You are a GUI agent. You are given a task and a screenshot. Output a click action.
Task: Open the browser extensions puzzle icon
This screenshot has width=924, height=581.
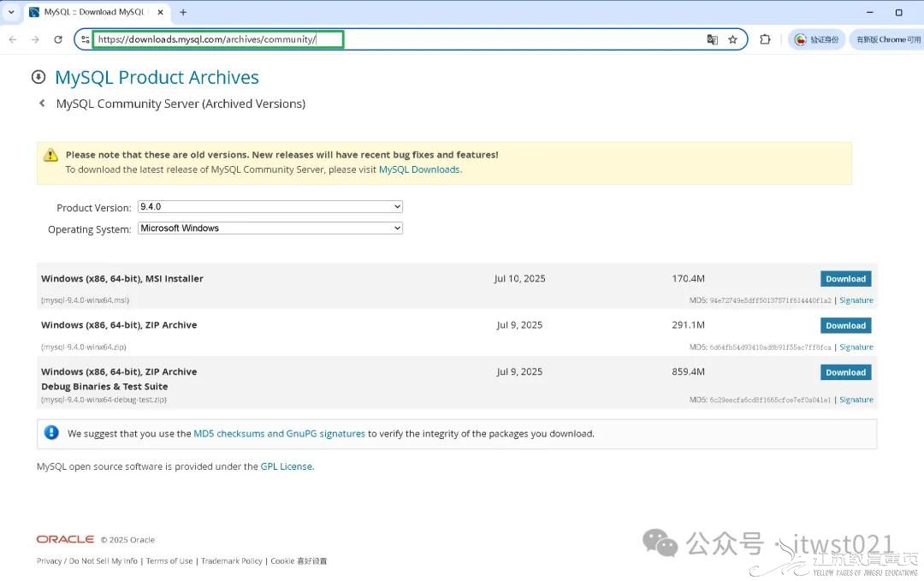point(765,39)
